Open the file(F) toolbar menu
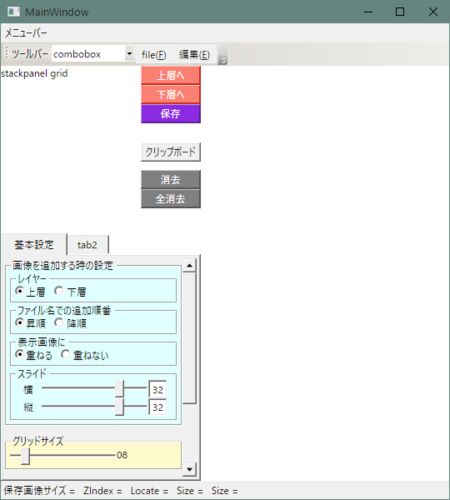 tap(154, 55)
